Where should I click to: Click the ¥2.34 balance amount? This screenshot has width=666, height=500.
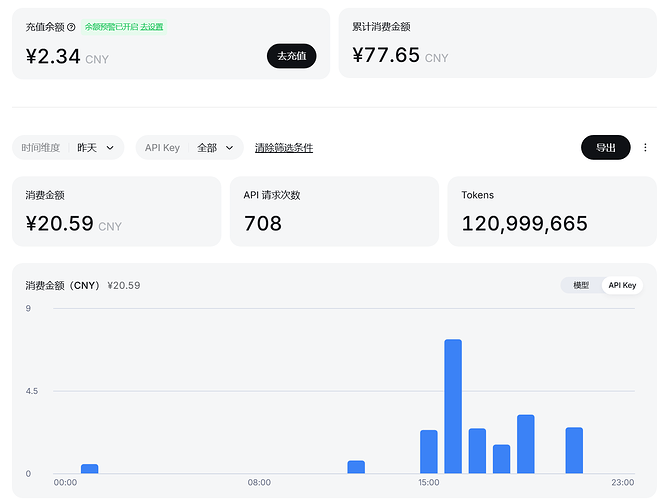(53, 56)
